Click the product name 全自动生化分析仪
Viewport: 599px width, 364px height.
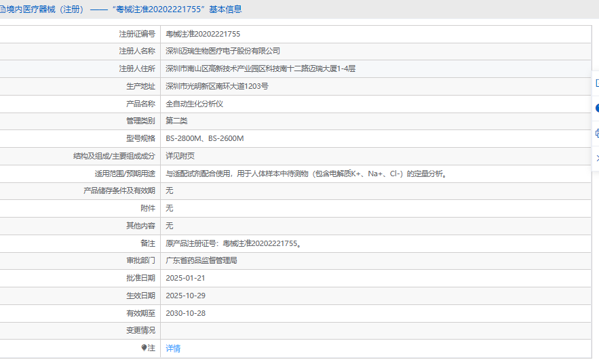pyautogui.click(x=195, y=104)
